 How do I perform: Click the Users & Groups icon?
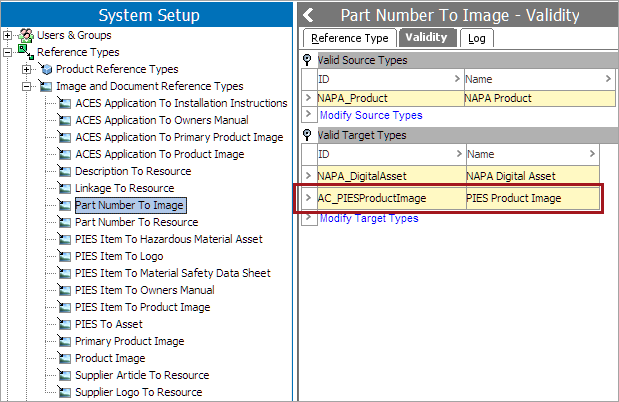pyautogui.click(x=26, y=35)
